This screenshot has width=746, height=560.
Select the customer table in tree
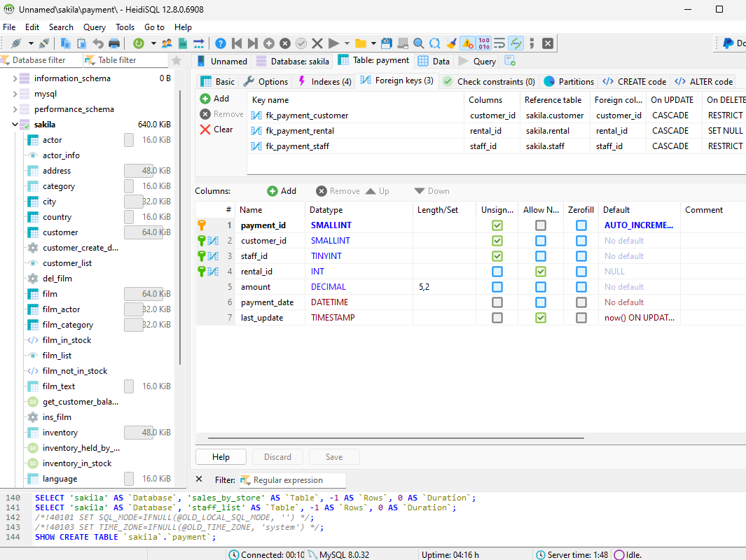click(60, 232)
